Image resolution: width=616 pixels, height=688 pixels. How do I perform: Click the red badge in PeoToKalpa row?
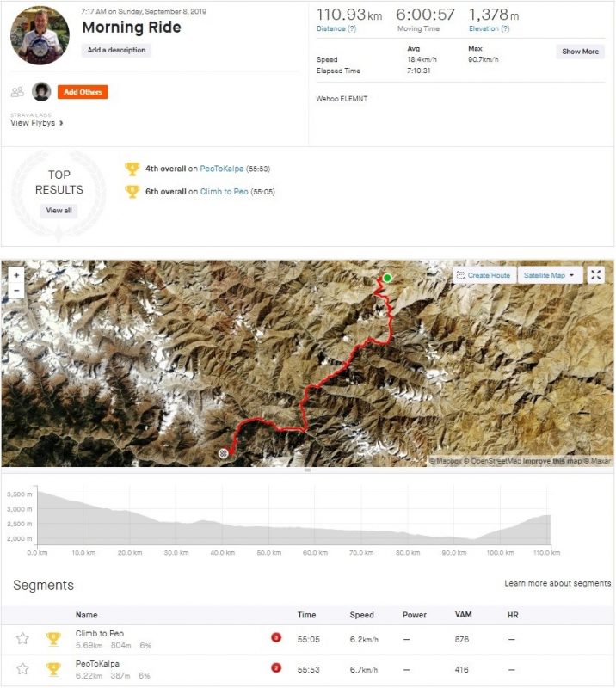[x=276, y=668]
